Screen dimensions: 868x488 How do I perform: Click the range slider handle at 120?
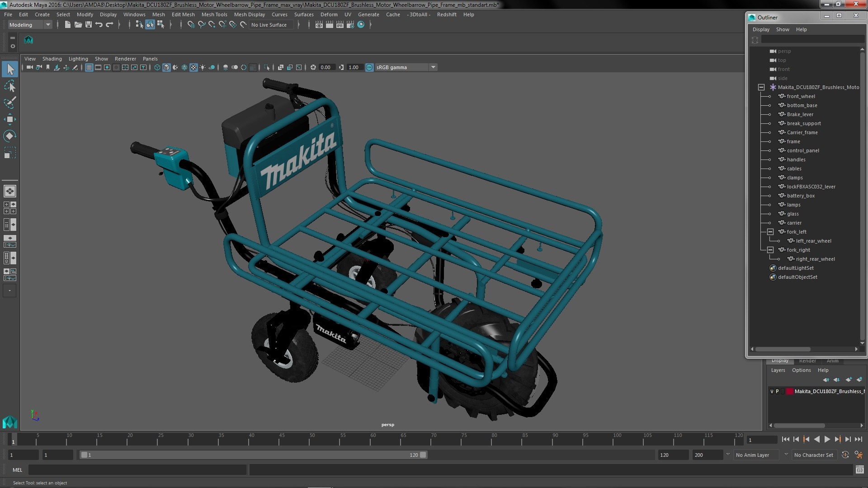pos(423,455)
